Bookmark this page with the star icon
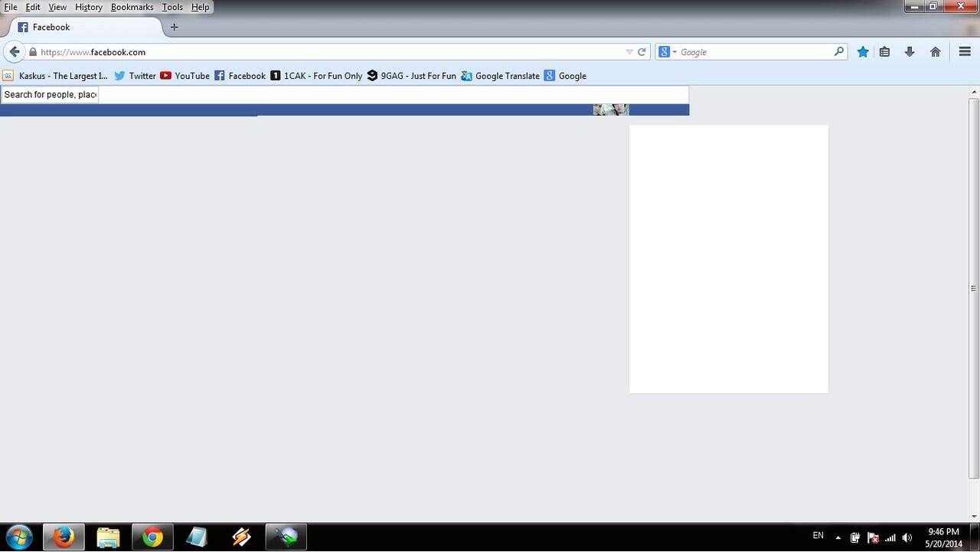The height and width of the screenshot is (552, 980). coord(863,52)
